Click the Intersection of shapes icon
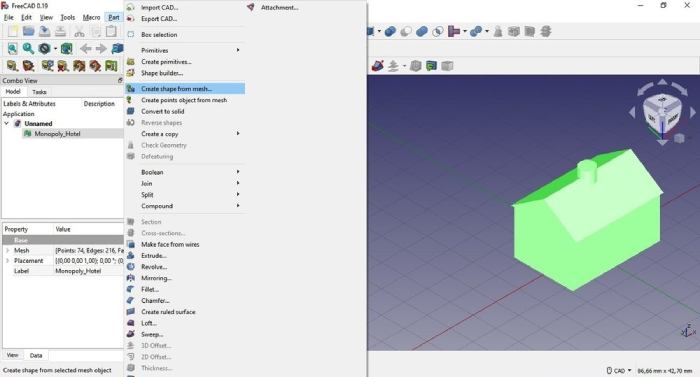700x377 pixels. (x=438, y=31)
